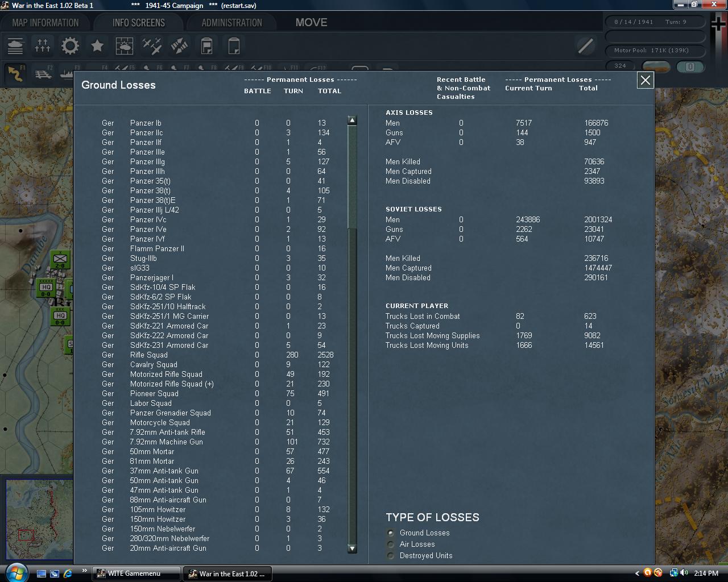Click the network icon in system tray
The image size is (728, 582).
pos(673,573)
